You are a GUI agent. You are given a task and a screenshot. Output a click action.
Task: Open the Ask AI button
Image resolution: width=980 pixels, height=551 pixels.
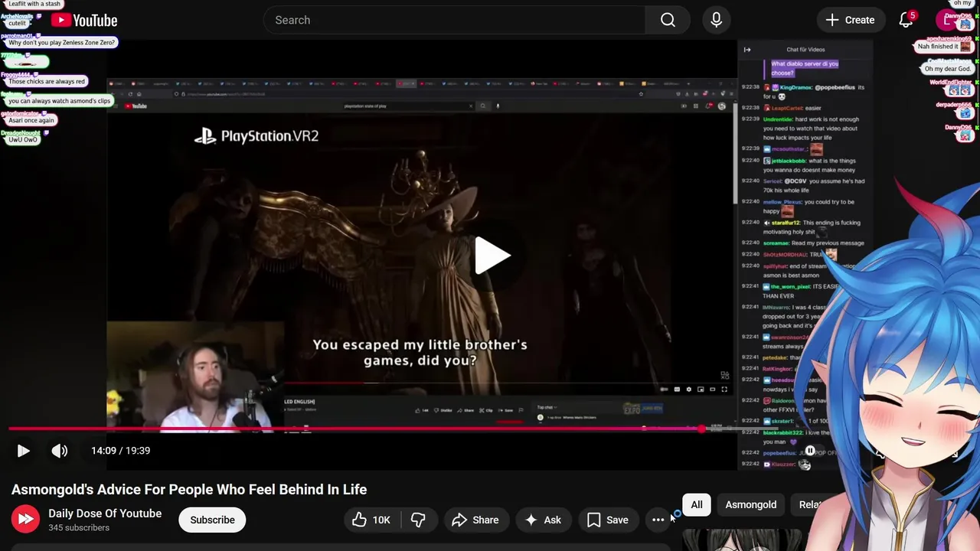pos(543,520)
